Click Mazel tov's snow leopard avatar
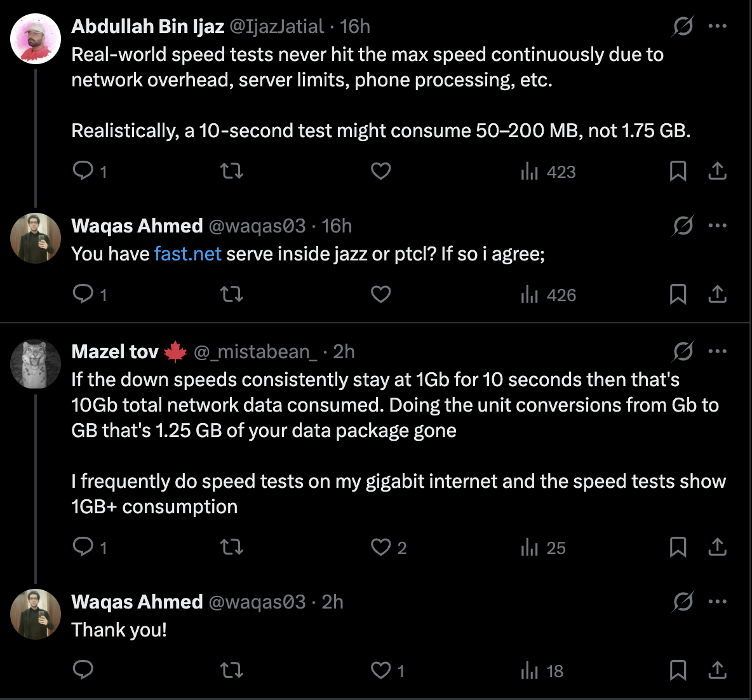The image size is (752, 700). [36, 364]
